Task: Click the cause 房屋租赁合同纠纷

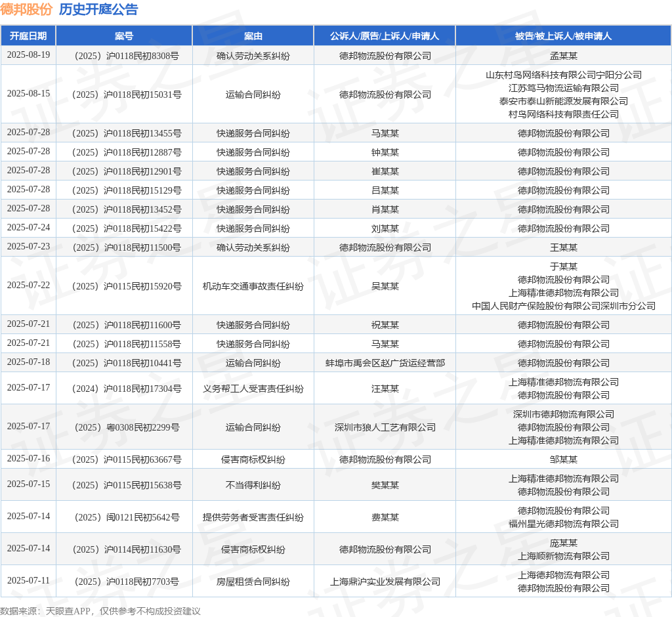Action: click(253, 582)
